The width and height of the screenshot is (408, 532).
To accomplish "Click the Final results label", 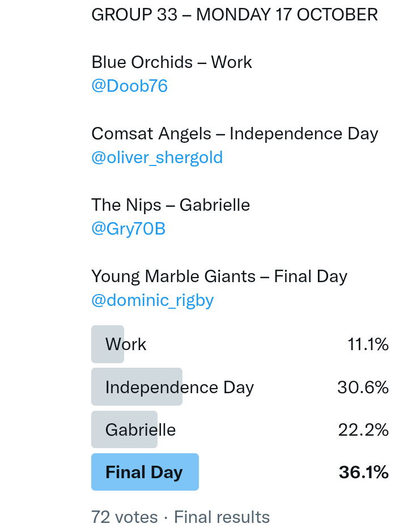I will [x=222, y=517].
